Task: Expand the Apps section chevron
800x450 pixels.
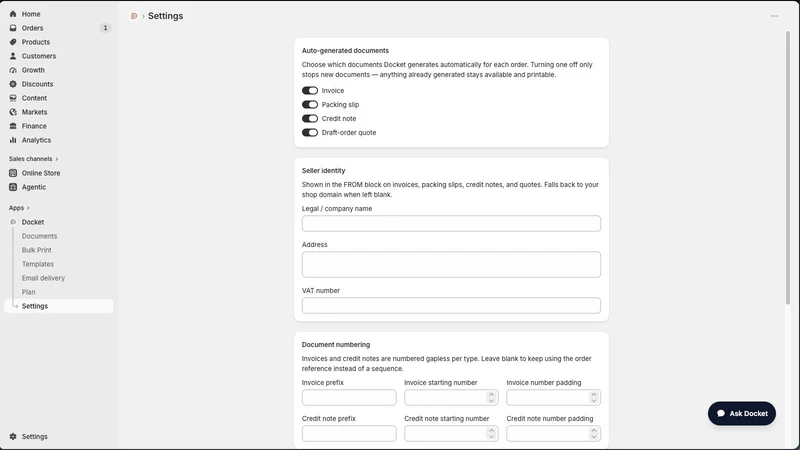Action: [x=28, y=208]
